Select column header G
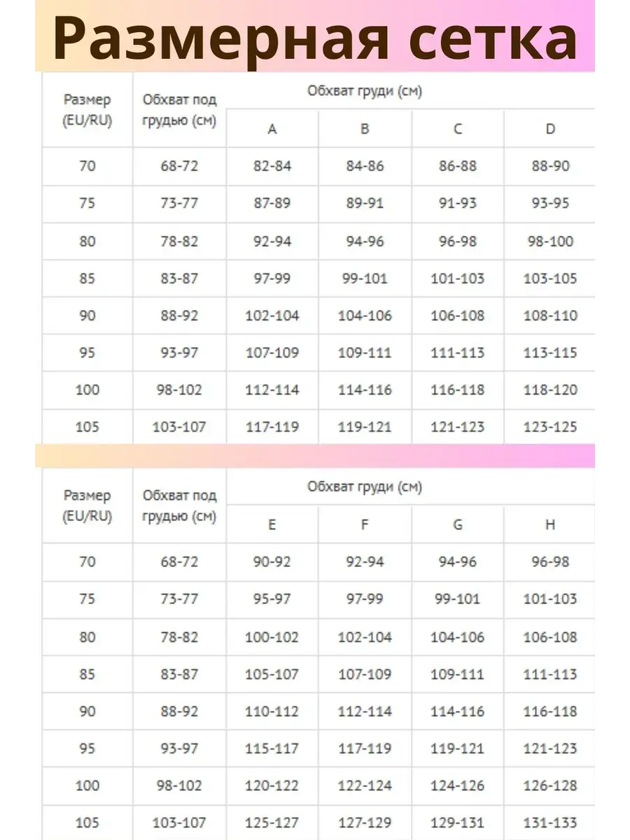The height and width of the screenshot is (840, 630). [458, 524]
